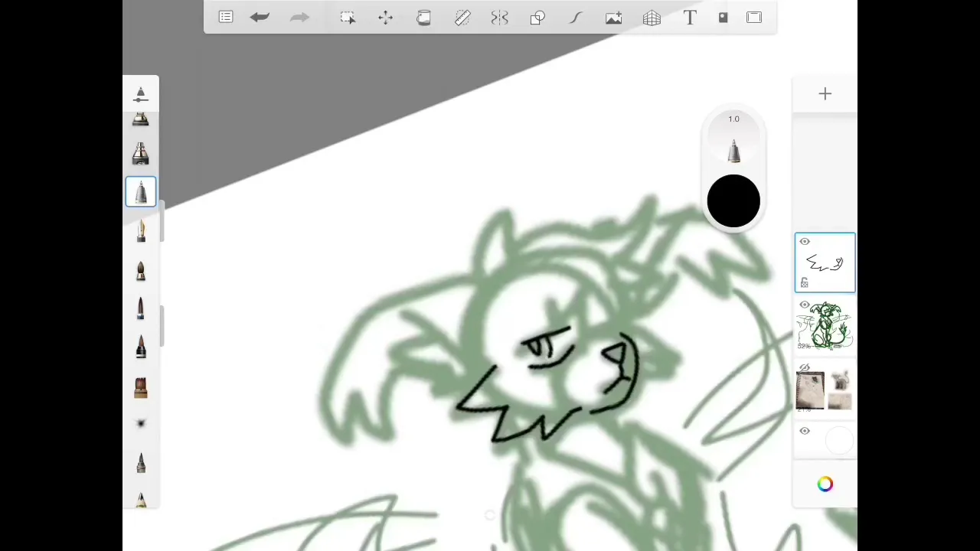Hide the top line-art layer
Image resolution: width=980 pixels, height=551 pixels.
[805, 242]
